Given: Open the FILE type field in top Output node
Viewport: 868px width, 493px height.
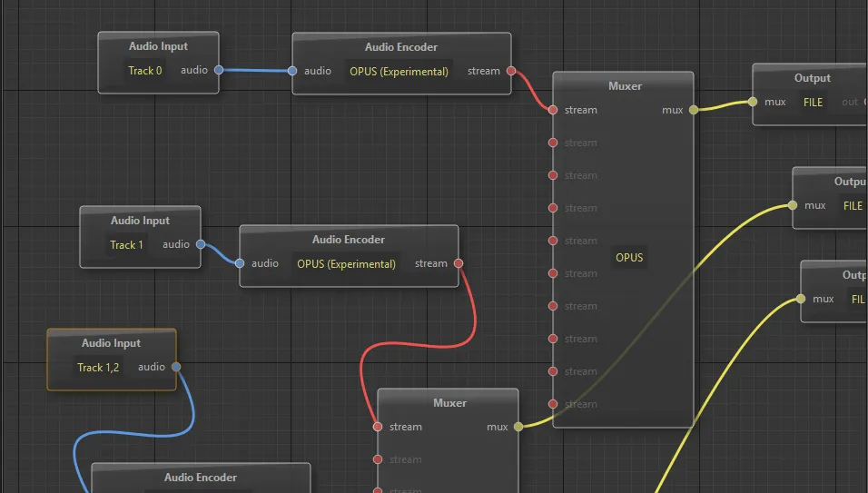Looking at the screenshot, I should pos(813,102).
